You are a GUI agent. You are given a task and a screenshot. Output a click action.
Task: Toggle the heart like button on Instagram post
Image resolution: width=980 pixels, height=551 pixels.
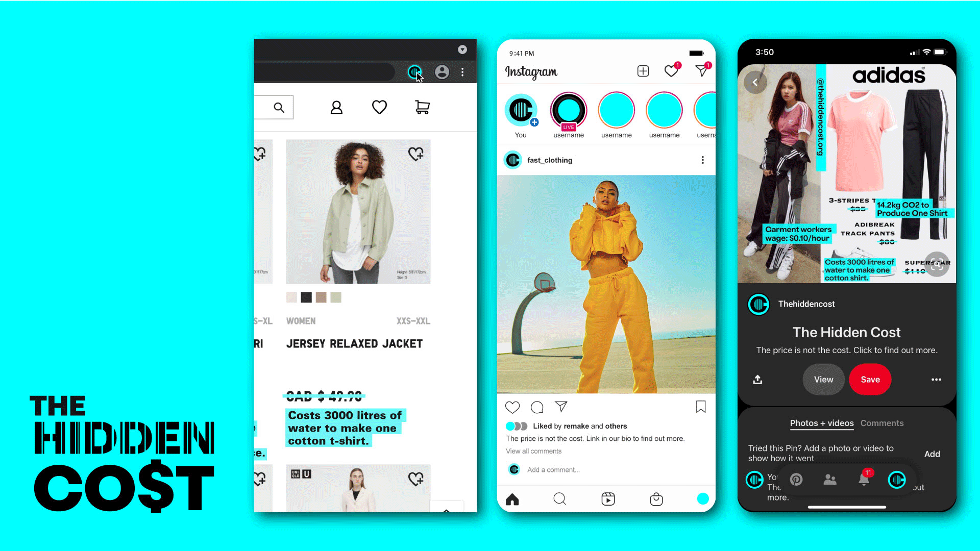[512, 406]
